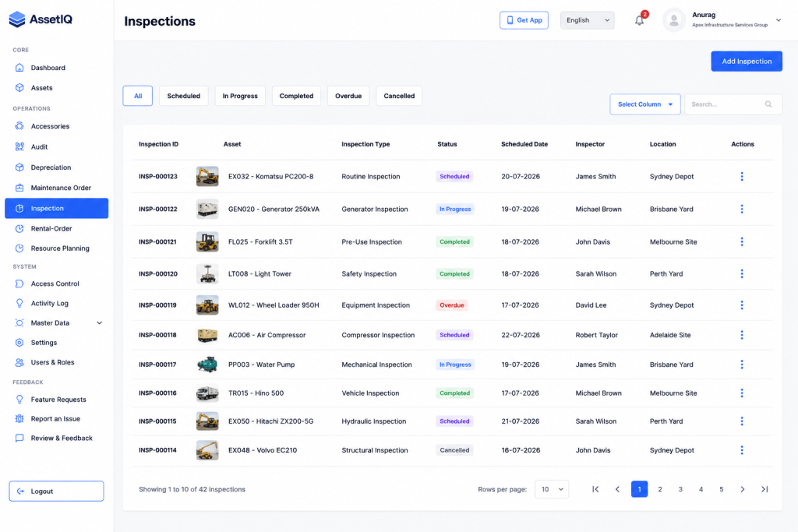The height and width of the screenshot is (532, 798).
Task: Open actions menu for INSP-000118
Action: click(742, 335)
